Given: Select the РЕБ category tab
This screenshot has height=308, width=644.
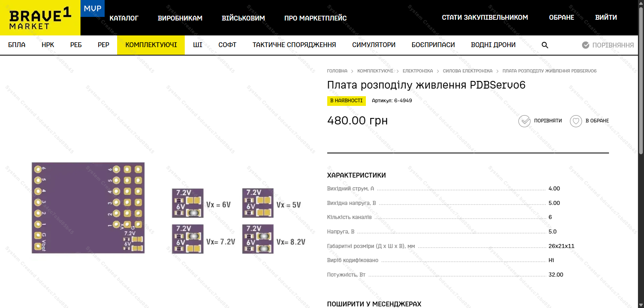Looking at the screenshot, I should pyautogui.click(x=76, y=45).
